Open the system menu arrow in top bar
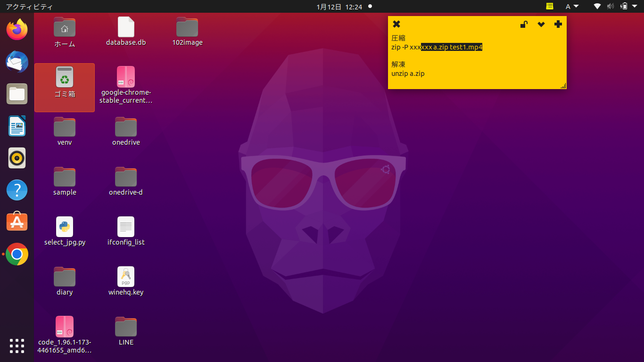644x362 pixels. point(636,7)
